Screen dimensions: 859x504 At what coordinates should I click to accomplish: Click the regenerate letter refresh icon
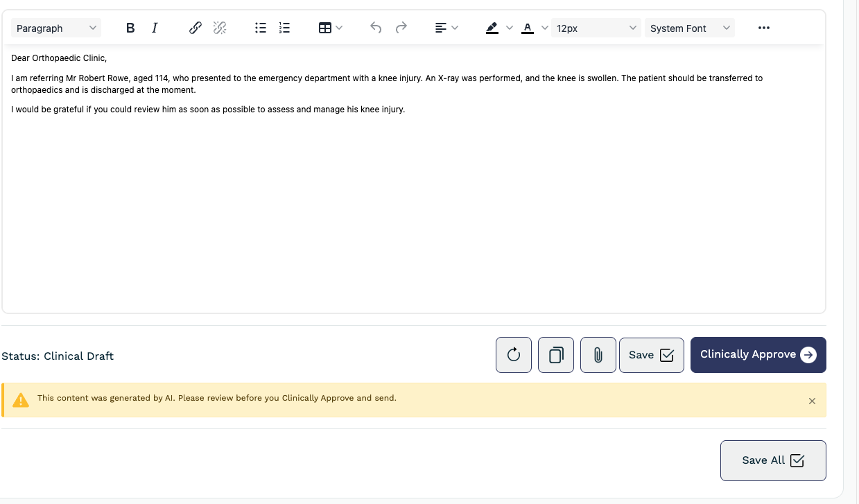pyautogui.click(x=514, y=355)
